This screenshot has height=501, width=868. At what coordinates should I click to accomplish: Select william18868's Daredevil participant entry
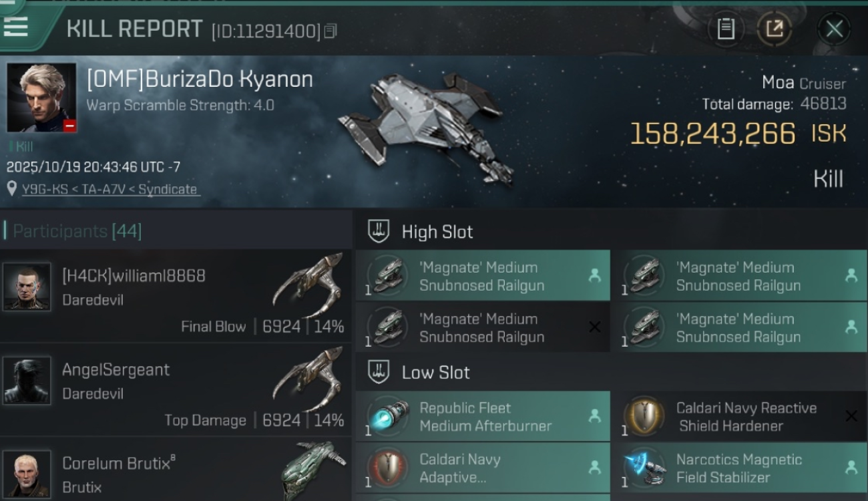pyautogui.click(x=175, y=296)
